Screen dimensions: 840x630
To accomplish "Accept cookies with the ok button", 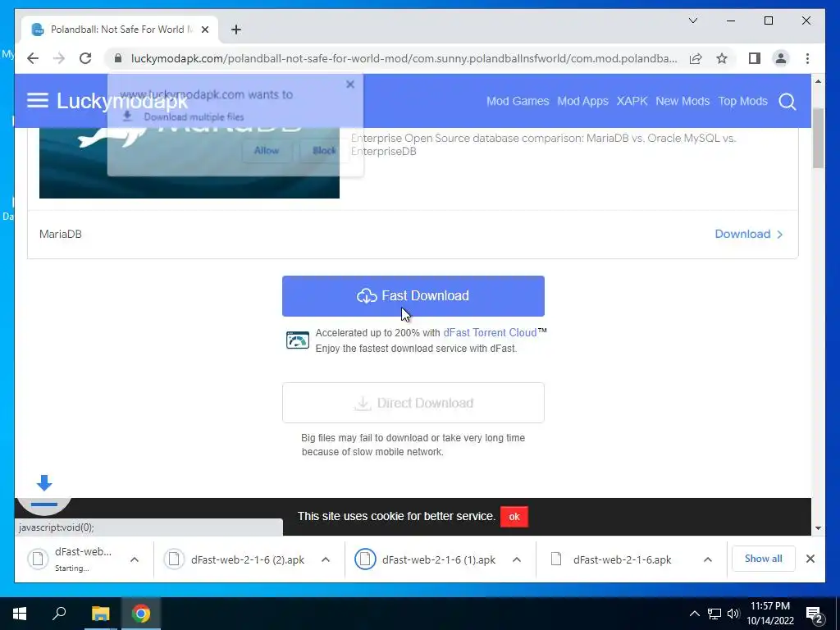I will point(514,517).
